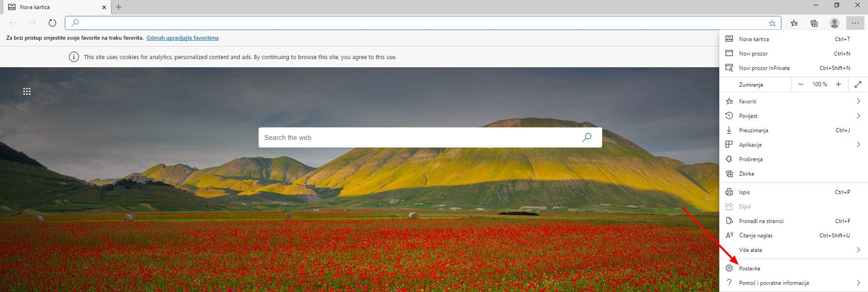Open the Favorites list toolbar icon

point(794,23)
